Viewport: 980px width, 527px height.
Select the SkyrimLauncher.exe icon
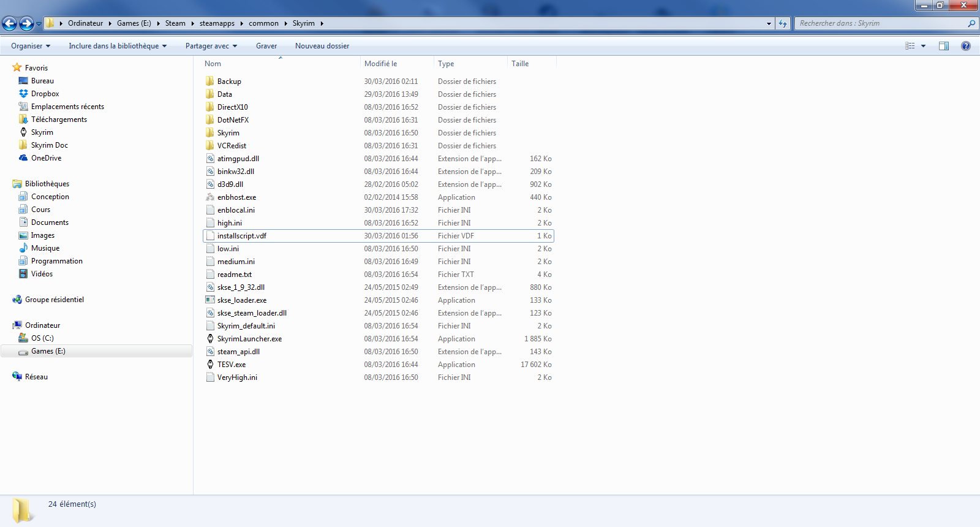pos(210,339)
